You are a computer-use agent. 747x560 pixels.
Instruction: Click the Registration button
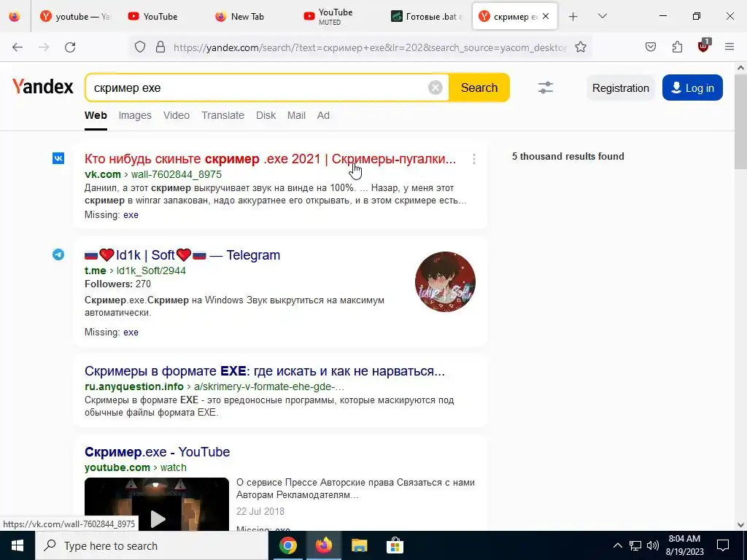coord(620,88)
